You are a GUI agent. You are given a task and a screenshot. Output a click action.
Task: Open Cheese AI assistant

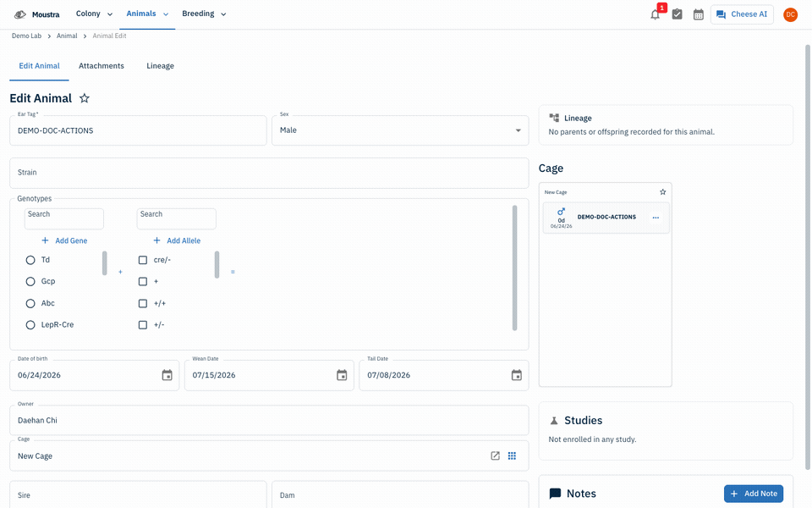coord(742,14)
